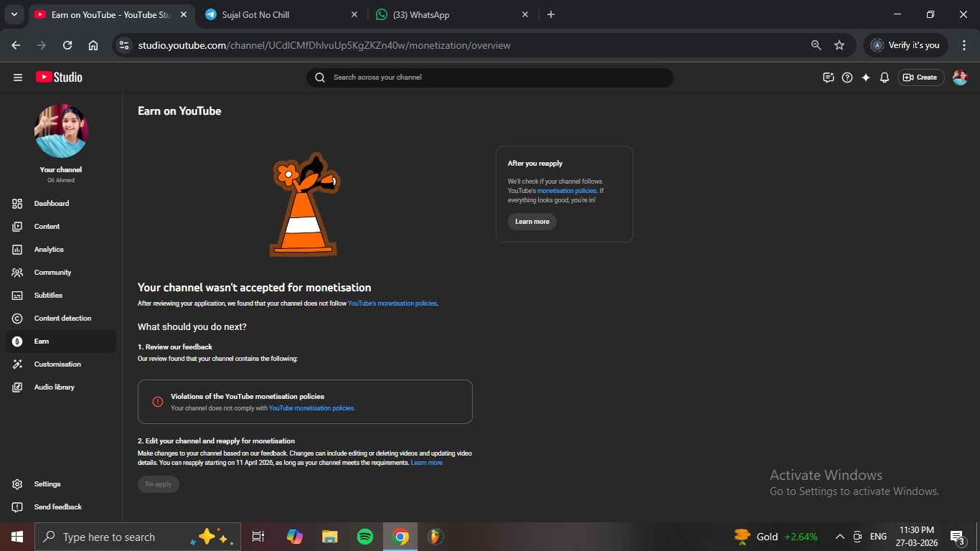This screenshot has width=980, height=551.
Task: Show hidden system tray icons
Action: [839, 537]
